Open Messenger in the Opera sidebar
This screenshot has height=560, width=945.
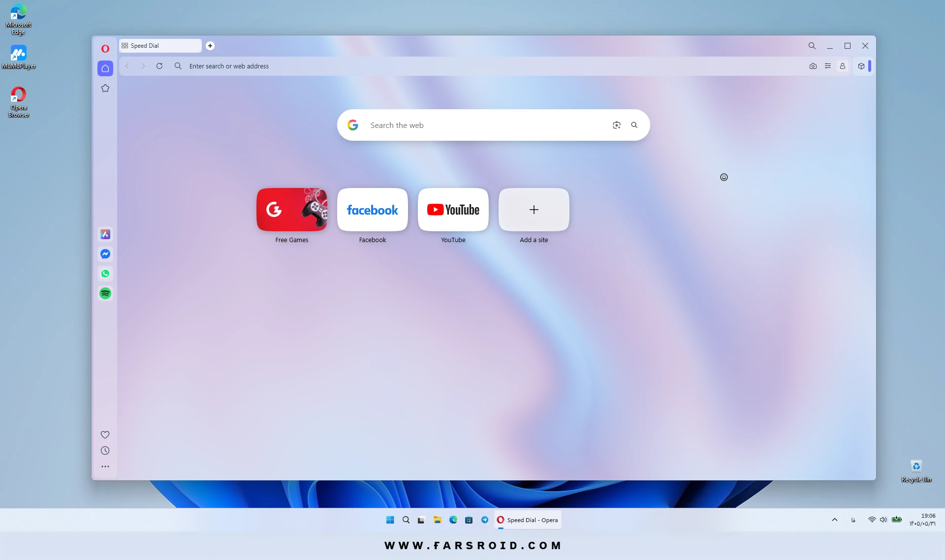105,254
